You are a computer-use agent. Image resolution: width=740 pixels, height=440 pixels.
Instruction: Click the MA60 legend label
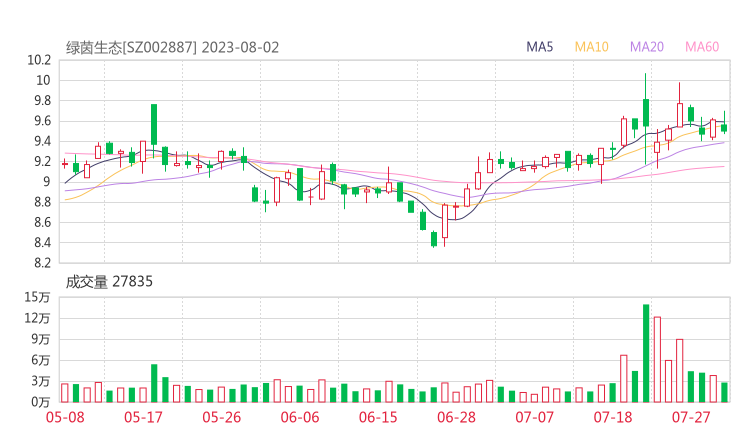(x=702, y=47)
